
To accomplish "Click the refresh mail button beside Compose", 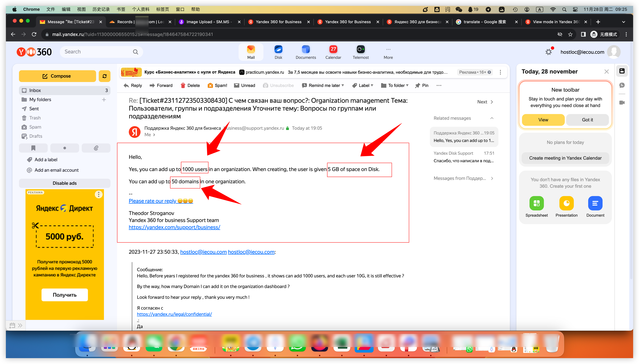I will coord(104,76).
